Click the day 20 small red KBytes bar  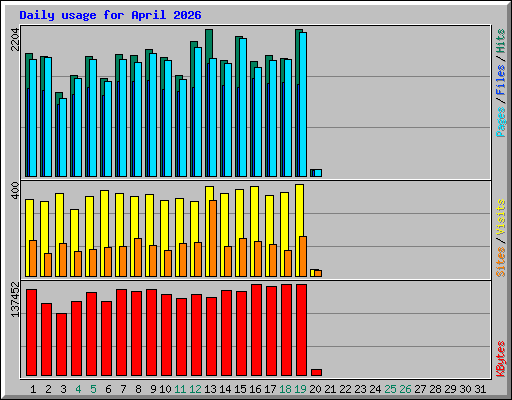click(x=316, y=372)
